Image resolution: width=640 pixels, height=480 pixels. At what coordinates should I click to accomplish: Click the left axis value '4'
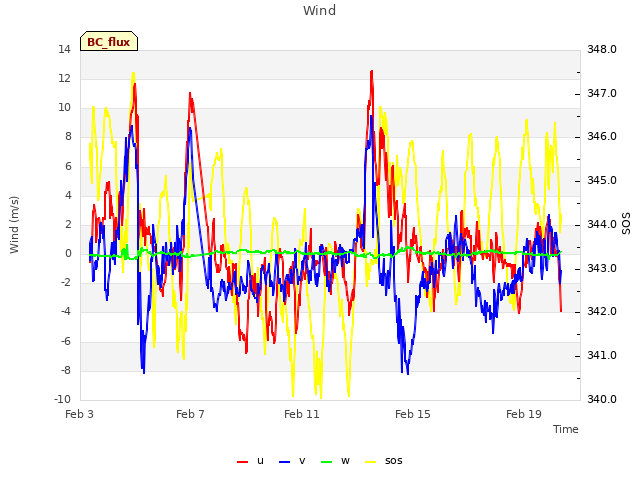69,195
